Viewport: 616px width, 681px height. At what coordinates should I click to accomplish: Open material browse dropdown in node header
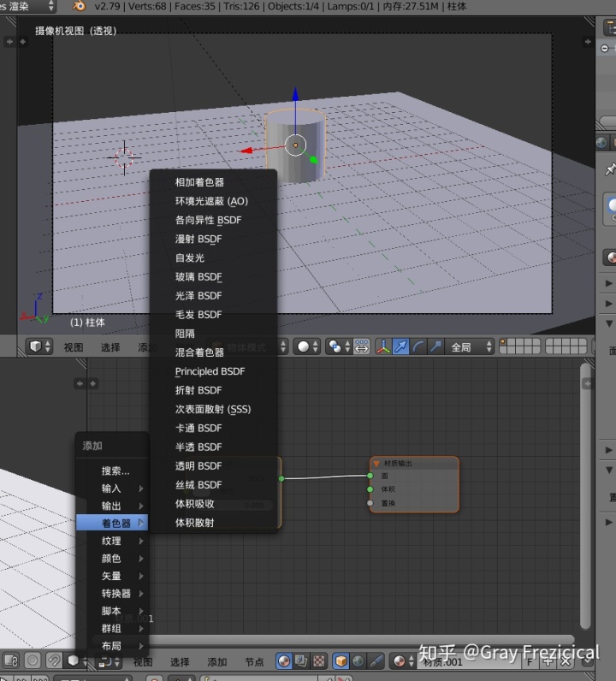pos(403,661)
